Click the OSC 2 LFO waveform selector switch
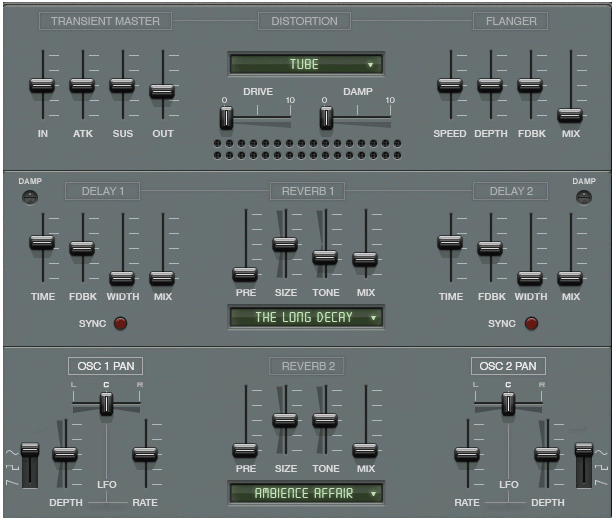Viewport: 616px width, 521px height. pyautogui.click(x=584, y=465)
